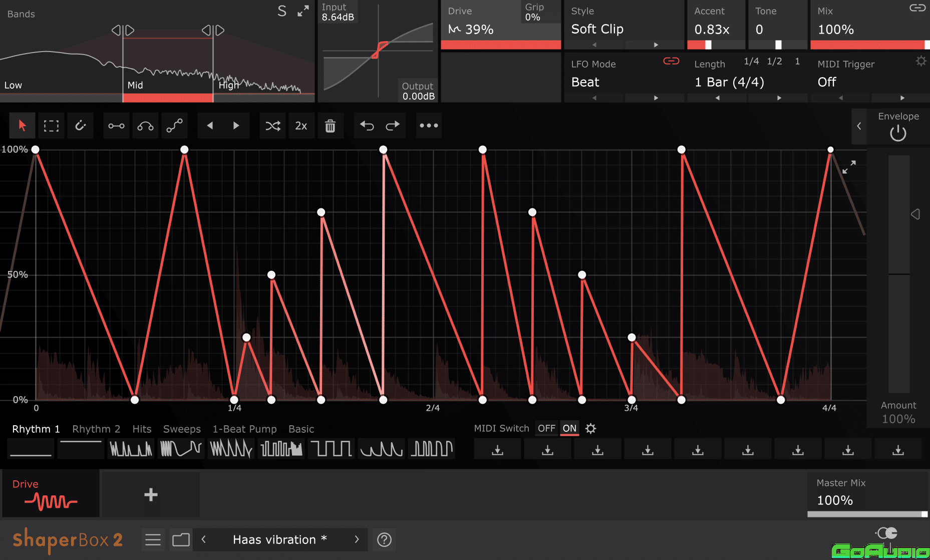Select the pointer selection tool
This screenshot has height=560, width=930.
point(22,126)
